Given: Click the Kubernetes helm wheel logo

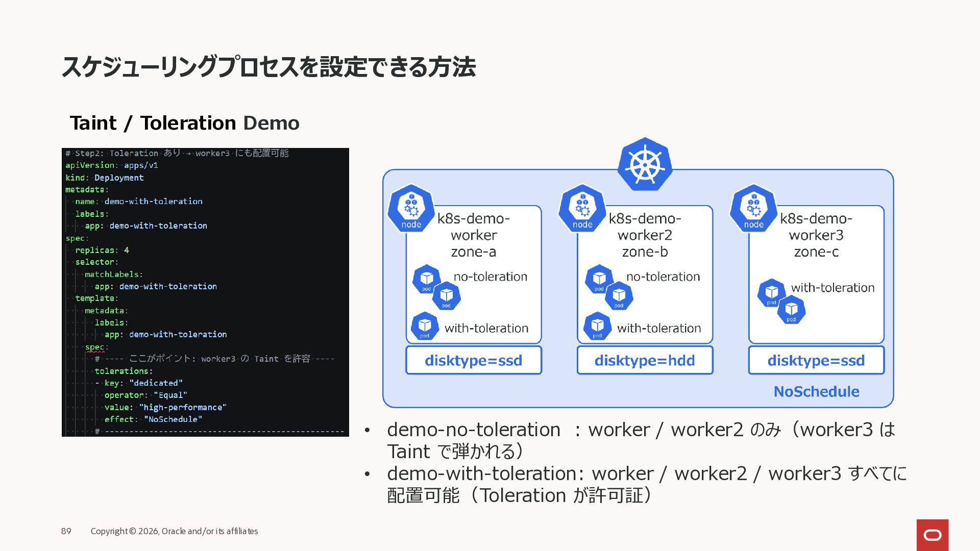Looking at the screenshot, I should [645, 165].
